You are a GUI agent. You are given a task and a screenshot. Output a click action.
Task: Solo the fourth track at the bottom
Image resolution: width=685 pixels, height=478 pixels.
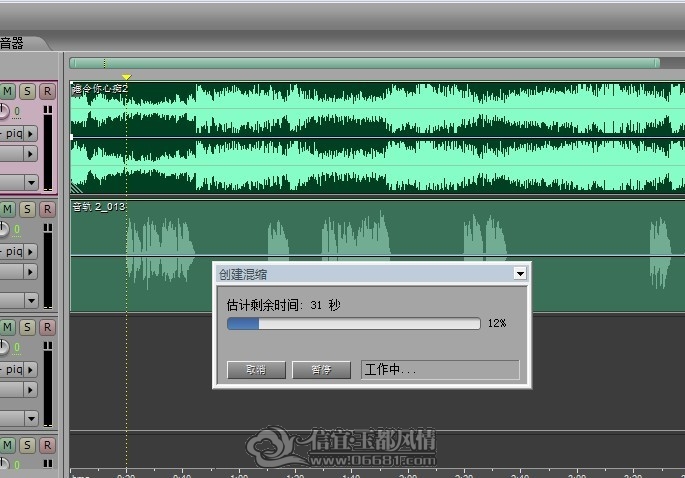(28, 445)
